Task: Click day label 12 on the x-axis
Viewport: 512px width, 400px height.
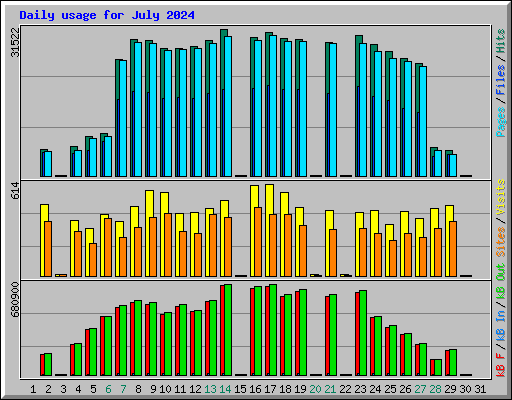Action: point(195,389)
